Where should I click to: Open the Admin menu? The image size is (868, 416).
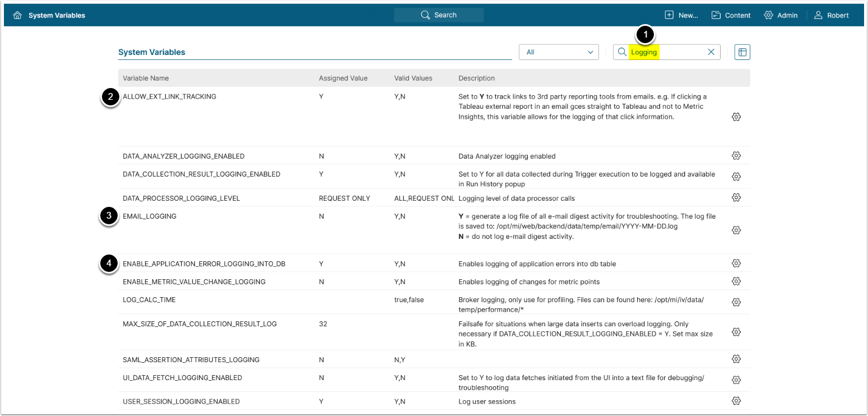coord(781,15)
